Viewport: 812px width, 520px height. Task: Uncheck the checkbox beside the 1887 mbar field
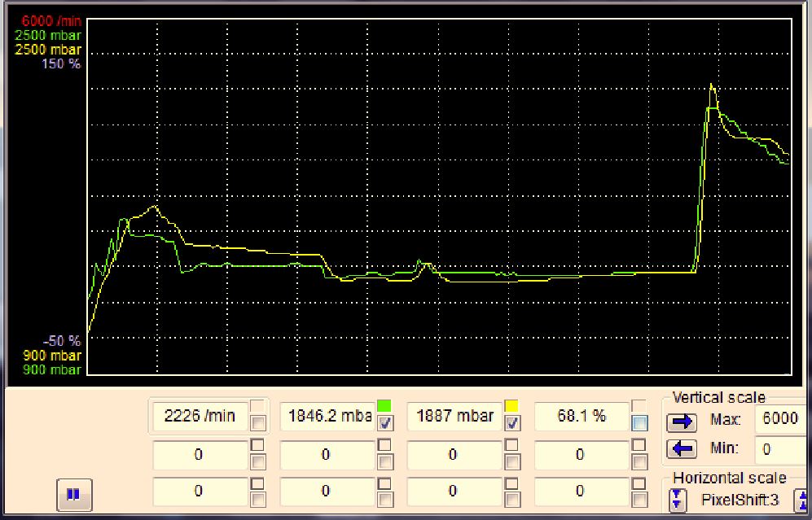pos(512,423)
